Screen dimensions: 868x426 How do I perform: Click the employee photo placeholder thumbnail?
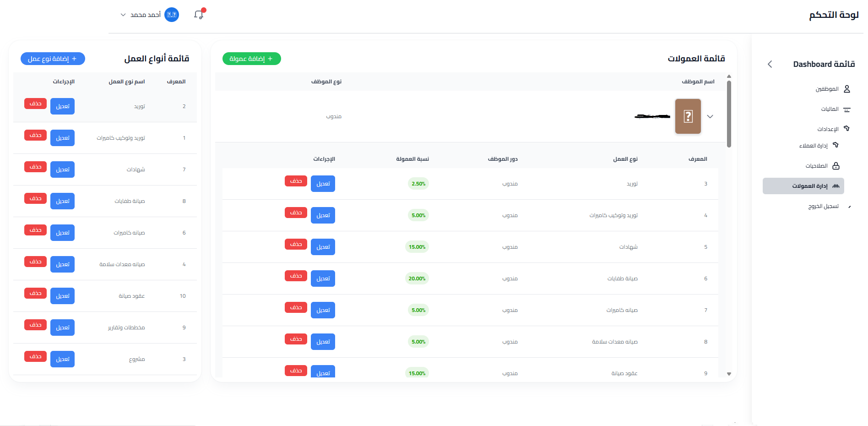coord(688,116)
